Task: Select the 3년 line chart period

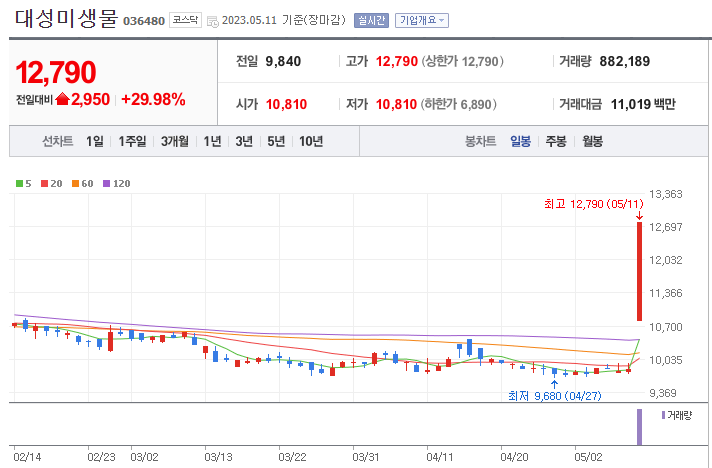Action: 244,142
